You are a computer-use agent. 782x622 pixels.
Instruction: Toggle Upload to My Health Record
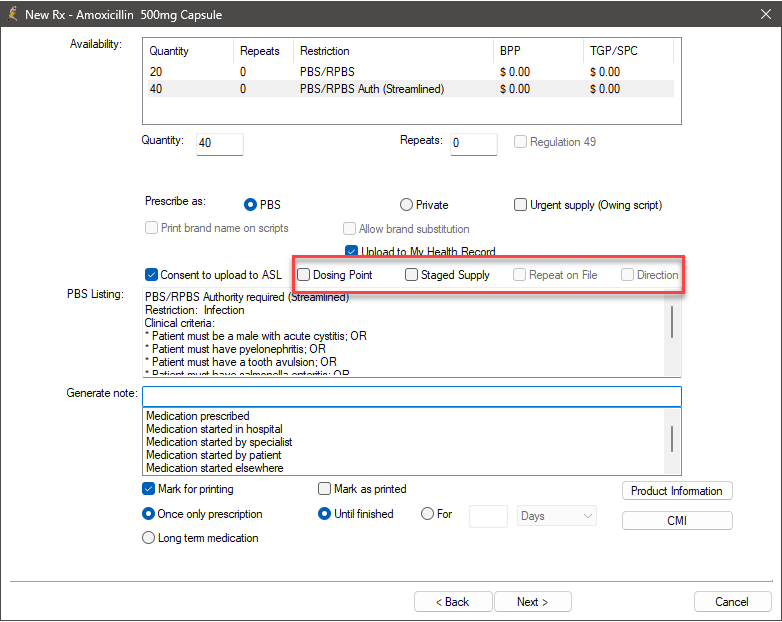[x=351, y=250]
